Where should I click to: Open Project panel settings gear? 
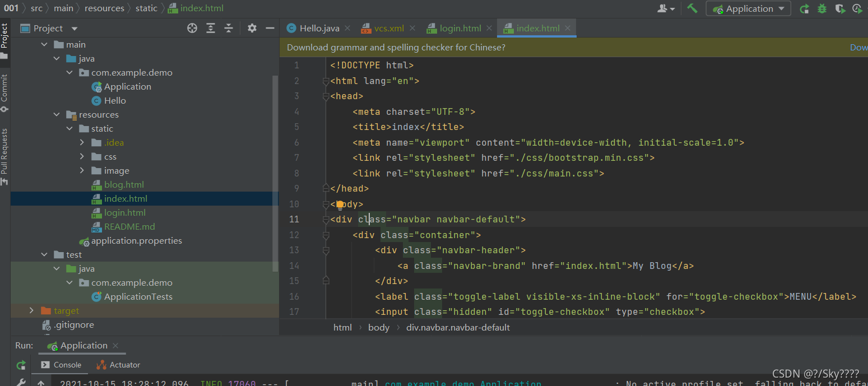[x=252, y=28]
